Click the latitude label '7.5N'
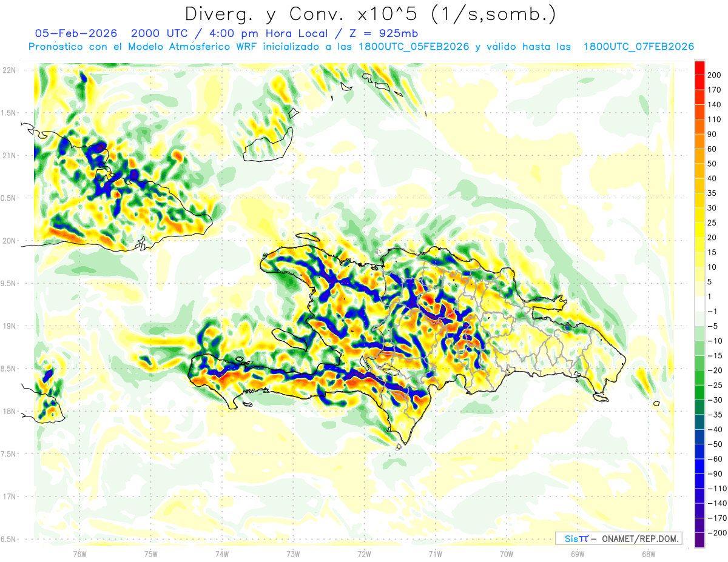The image size is (728, 562). pos(8,453)
